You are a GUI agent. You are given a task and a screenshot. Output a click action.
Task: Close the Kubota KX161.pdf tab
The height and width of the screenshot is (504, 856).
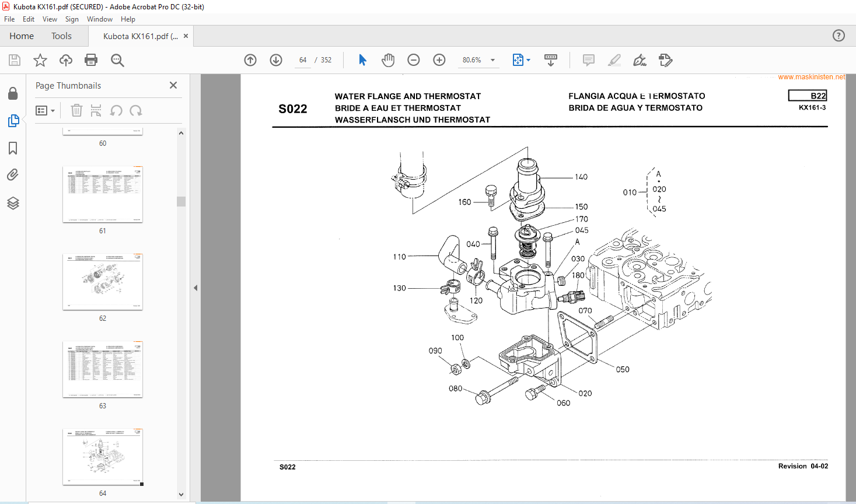click(186, 36)
